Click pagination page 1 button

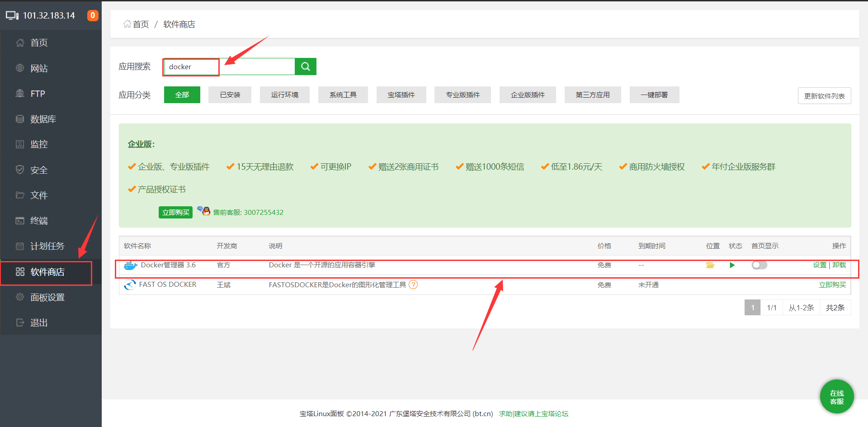(752, 308)
